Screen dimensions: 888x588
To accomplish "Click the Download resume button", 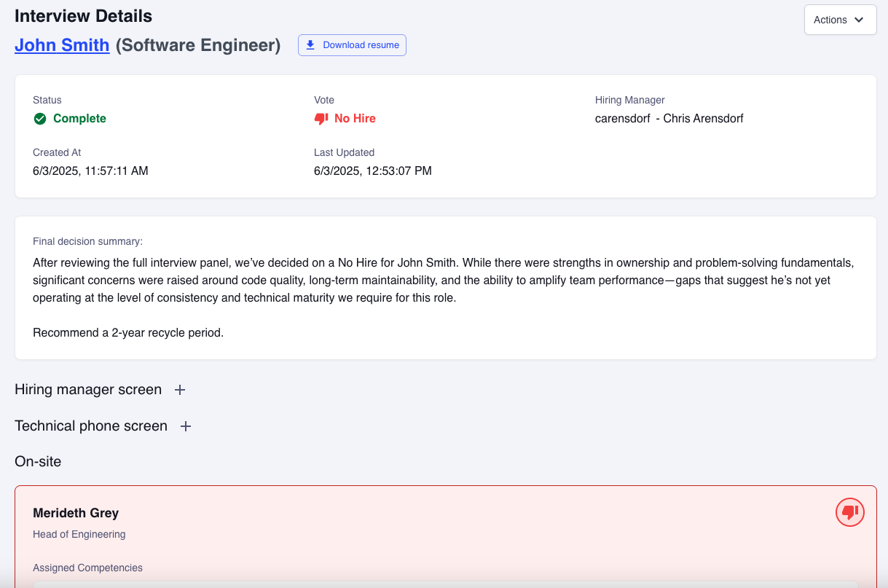I will click(x=352, y=44).
